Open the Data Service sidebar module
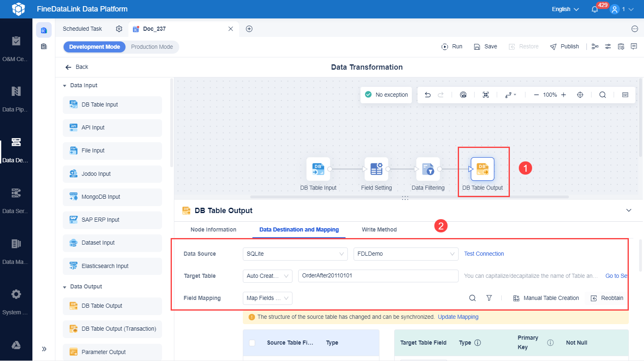The height and width of the screenshot is (361, 644). [16, 200]
